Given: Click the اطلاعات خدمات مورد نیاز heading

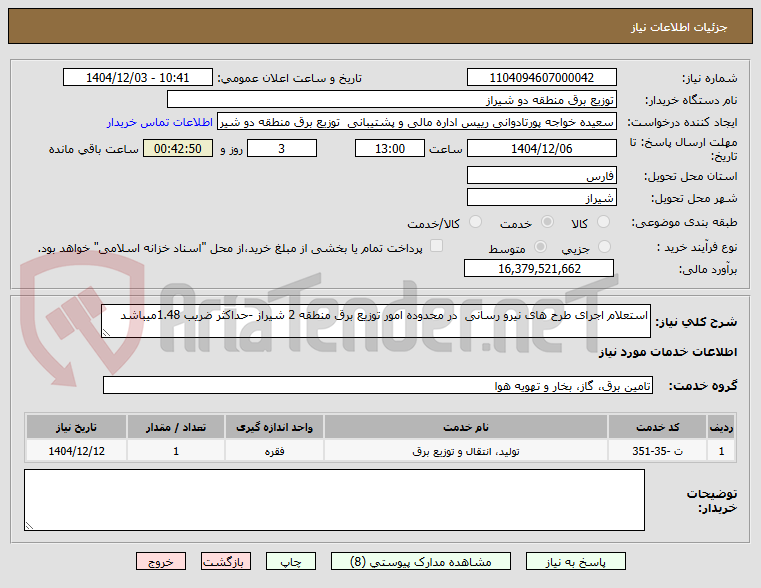Looking at the screenshot, I should 668,352.
